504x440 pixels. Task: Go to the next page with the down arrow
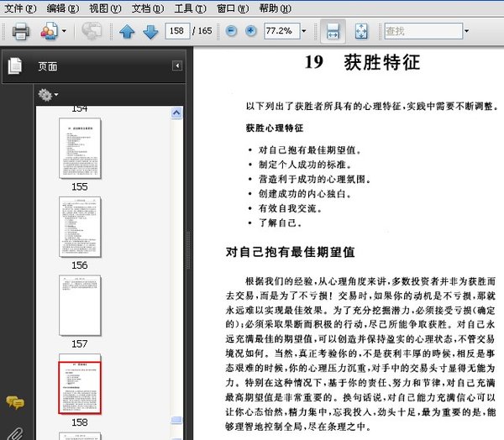(150, 32)
